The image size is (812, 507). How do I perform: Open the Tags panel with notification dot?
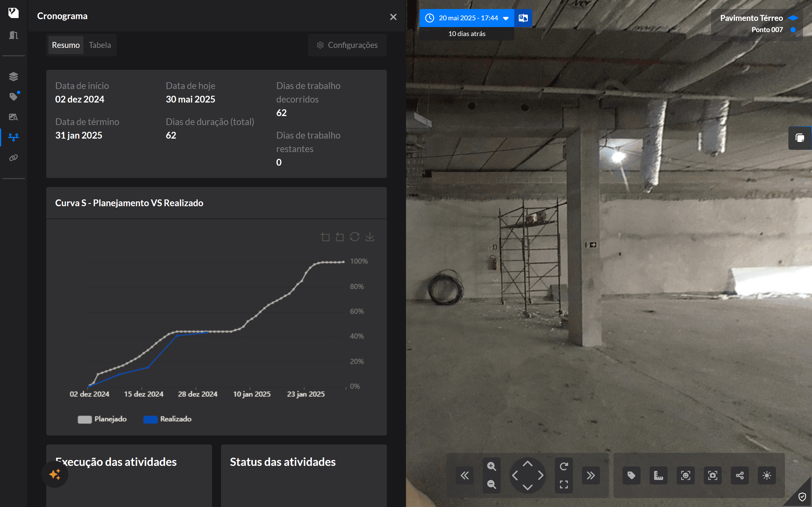coord(14,97)
